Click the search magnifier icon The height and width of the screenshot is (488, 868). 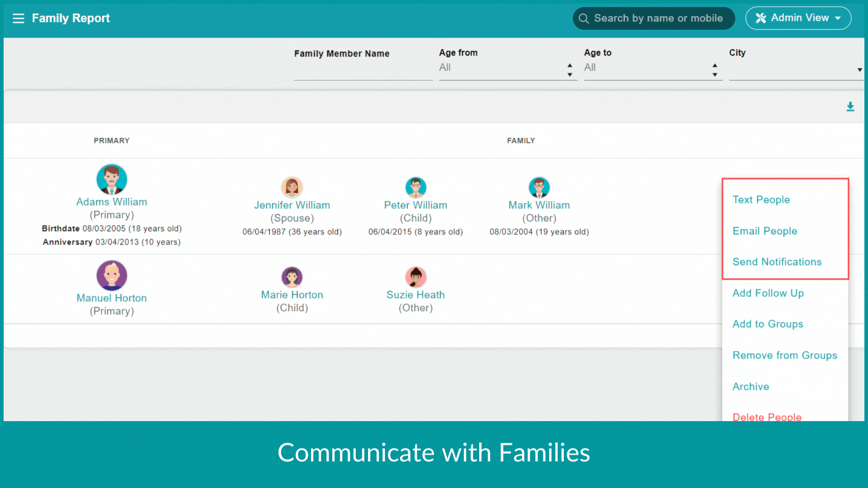tap(584, 19)
